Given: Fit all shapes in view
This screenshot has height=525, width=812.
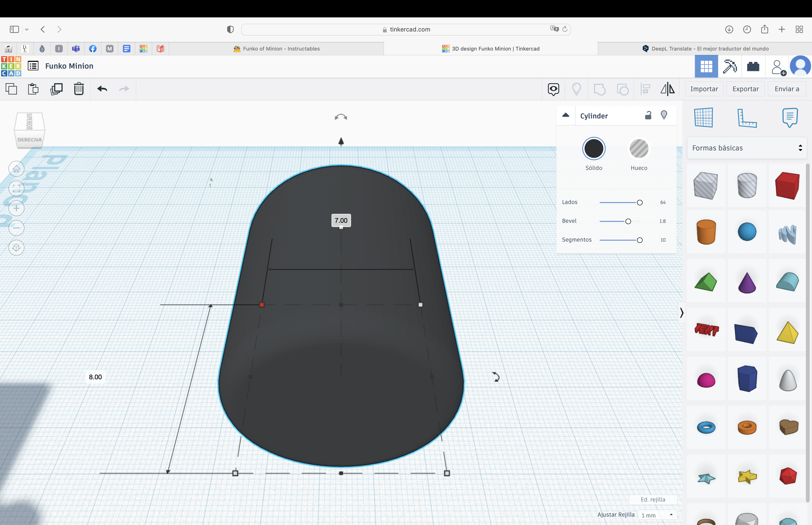Looking at the screenshot, I should tap(16, 188).
